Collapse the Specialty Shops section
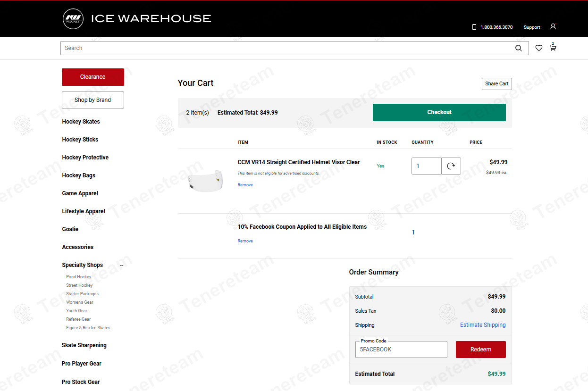This screenshot has height=391, width=588. (x=121, y=265)
